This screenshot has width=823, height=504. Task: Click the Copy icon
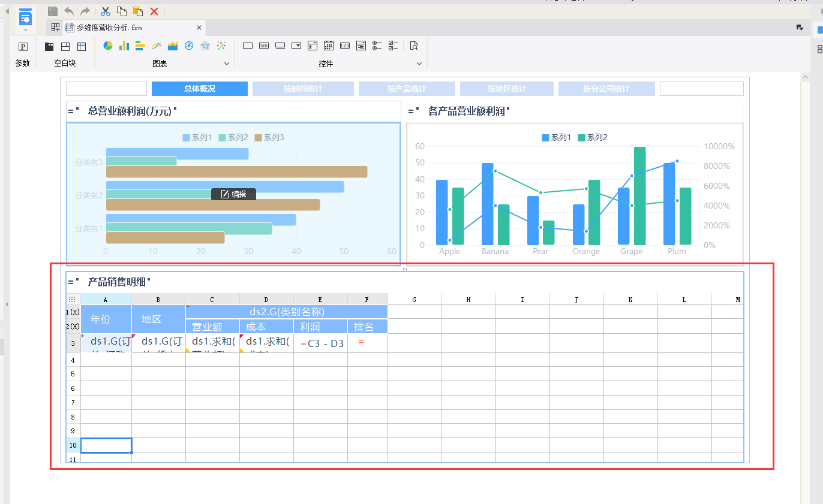pyautogui.click(x=121, y=11)
